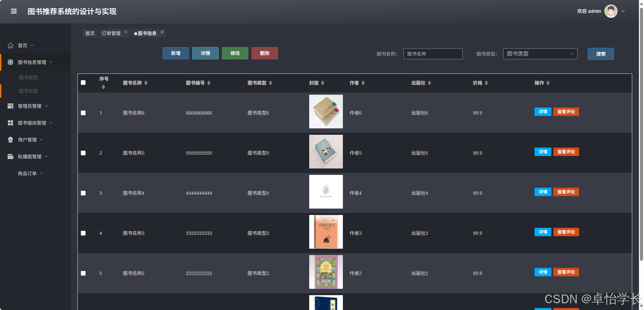The image size is (644, 310).
Task: Switch to the 订单管理 tab
Action: (x=111, y=33)
